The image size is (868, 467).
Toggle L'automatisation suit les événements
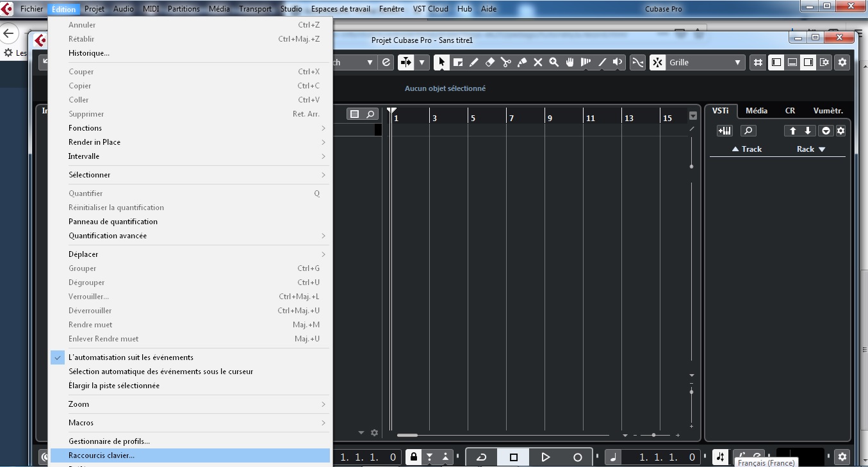click(190, 357)
